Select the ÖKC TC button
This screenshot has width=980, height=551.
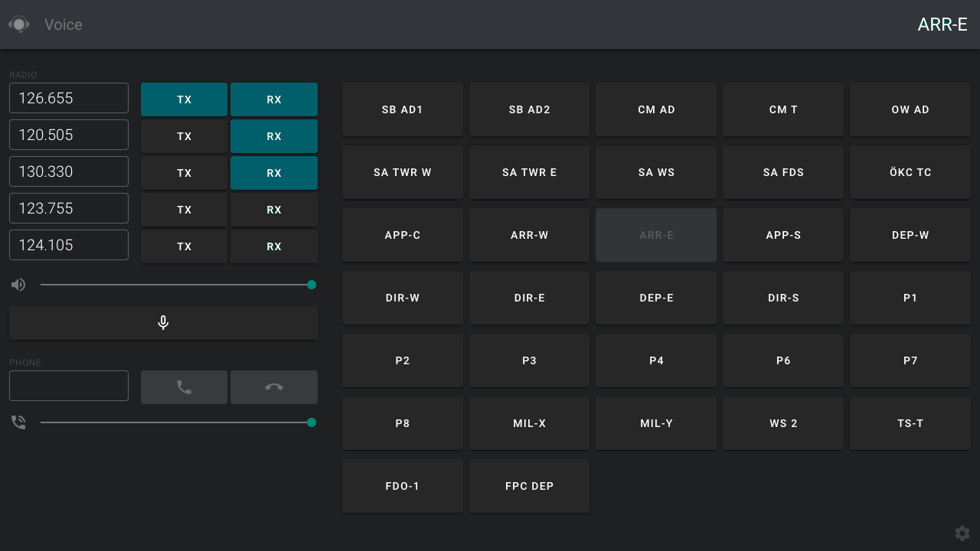pos(910,172)
